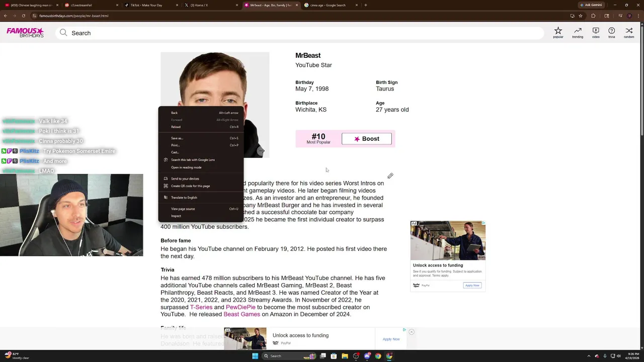Click the #10 Most Popular rank
The image size is (644, 362).
tap(318, 139)
